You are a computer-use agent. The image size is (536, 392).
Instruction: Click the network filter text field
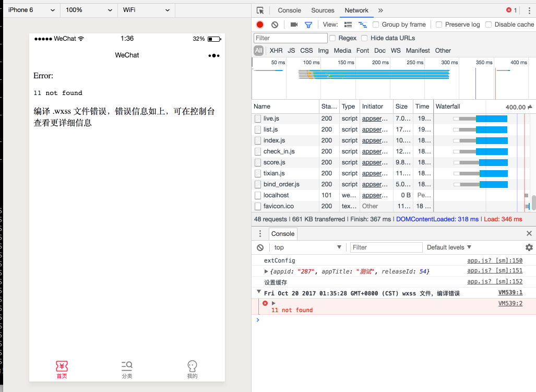point(291,38)
